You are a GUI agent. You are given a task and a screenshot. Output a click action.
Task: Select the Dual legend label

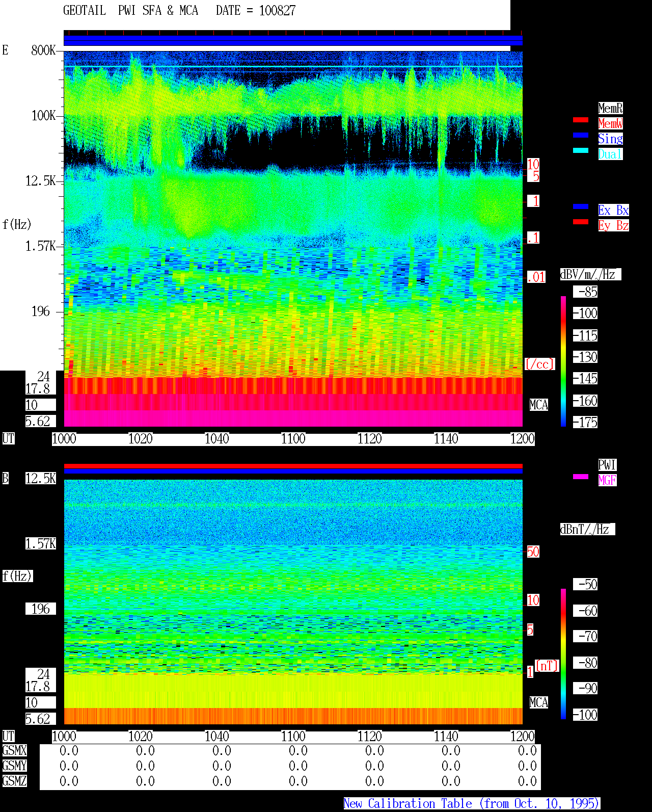(x=610, y=154)
